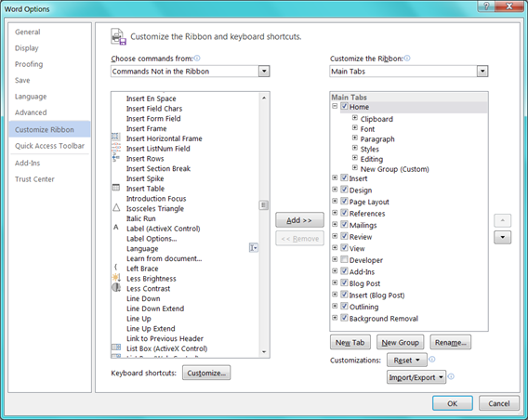Toggle the Page Layout checkbox

tap(344, 202)
